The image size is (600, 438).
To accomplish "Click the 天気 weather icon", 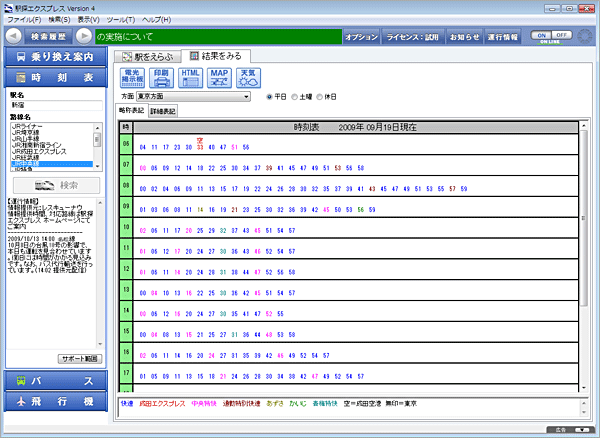I will pos(249,77).
